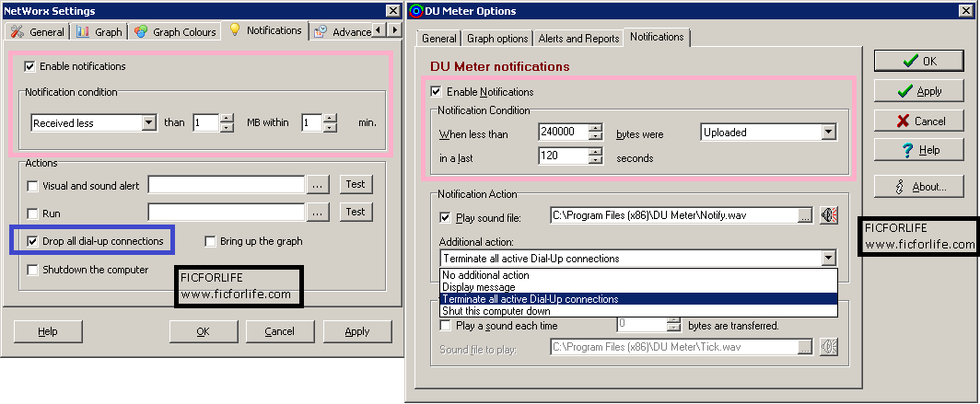Image resolution: width=980 pixels, height=404 pixels.
Task: Enable Play a sound each time checkbox
Action: coord(446,326)
